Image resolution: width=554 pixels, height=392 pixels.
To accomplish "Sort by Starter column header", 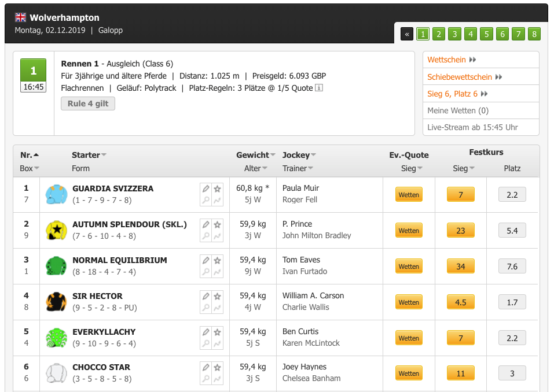I will (x=89, y=155).
